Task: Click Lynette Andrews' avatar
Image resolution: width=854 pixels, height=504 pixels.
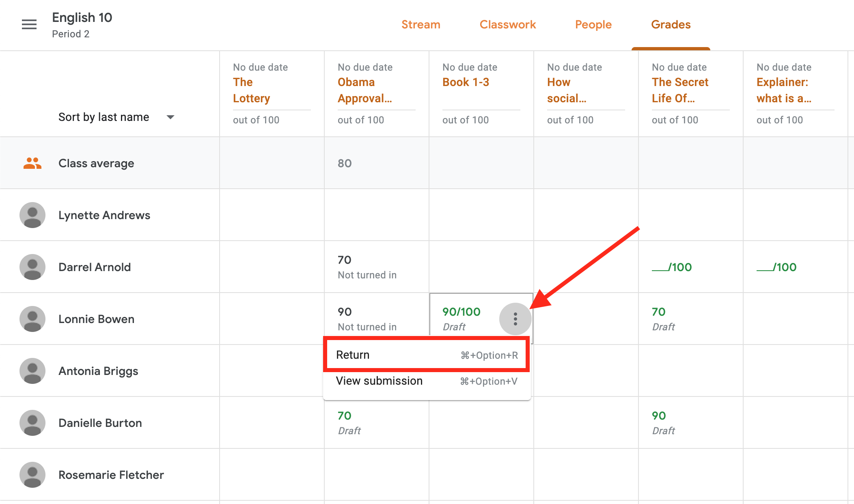Action: click(32, 215)
